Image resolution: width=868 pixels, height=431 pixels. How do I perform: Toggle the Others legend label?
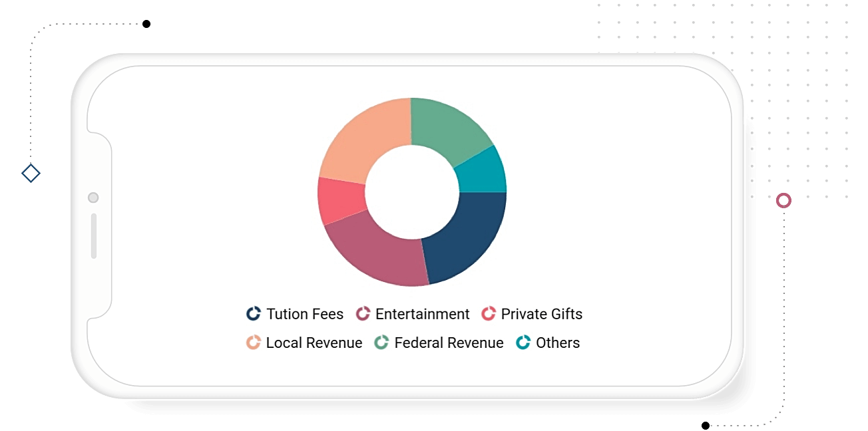click(x=558, y=343)
